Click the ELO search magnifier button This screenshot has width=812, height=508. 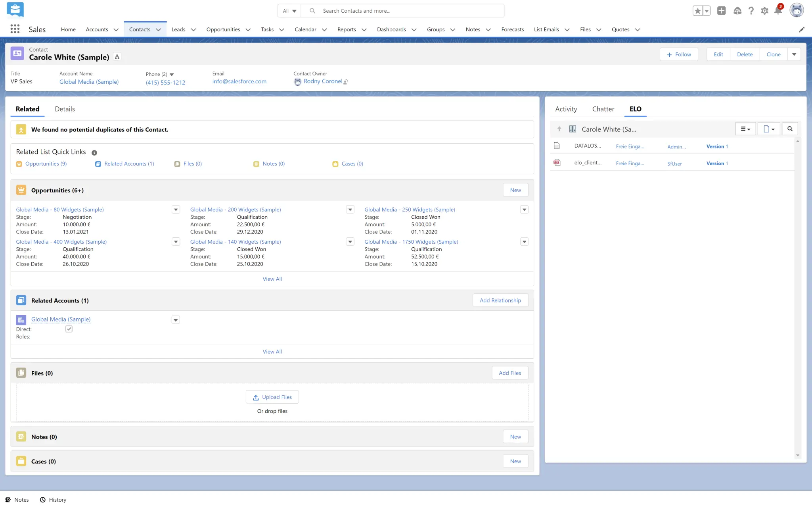(790, 129)
